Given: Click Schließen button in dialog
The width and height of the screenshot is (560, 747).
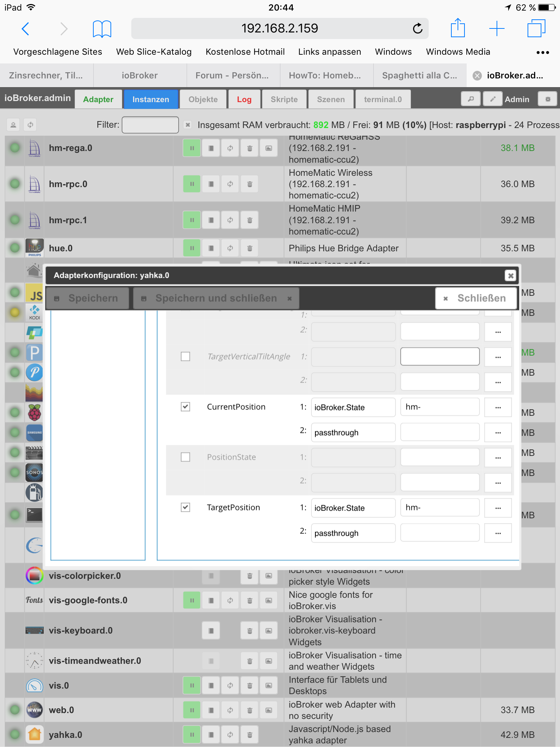Looking at the screenshot, I should 476,298.
